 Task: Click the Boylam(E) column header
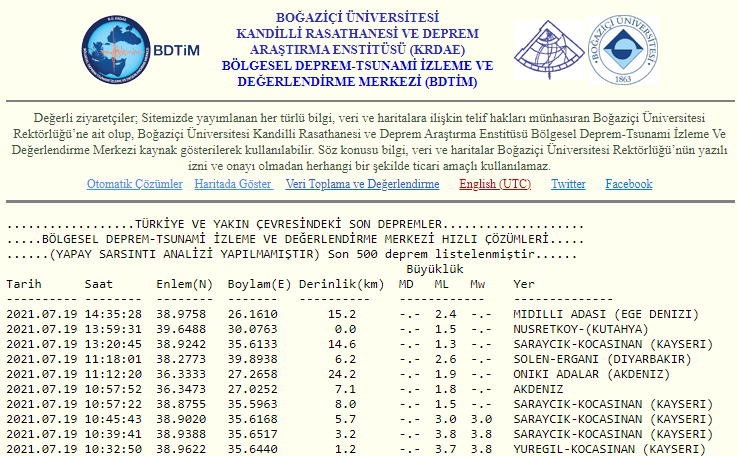pyautogui.click(x=259, y=284)
